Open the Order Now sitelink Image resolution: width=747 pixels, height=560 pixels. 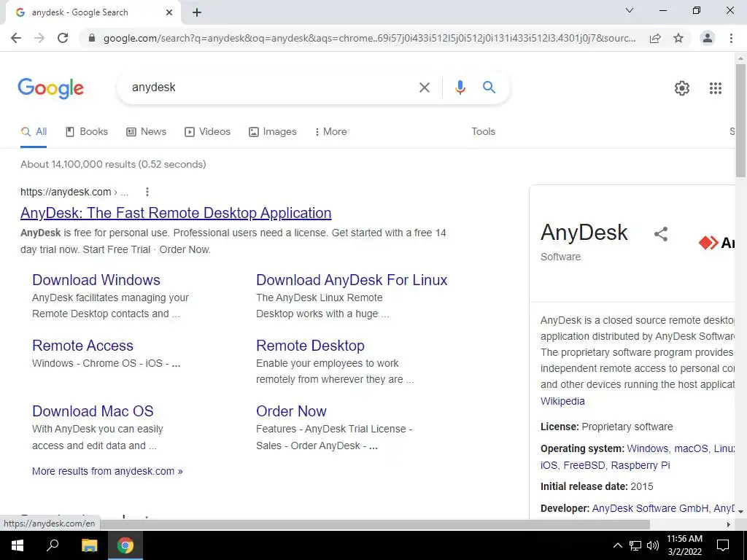[291, 411]
